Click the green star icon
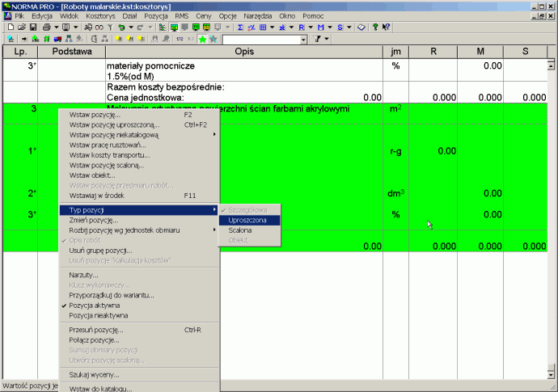This screenshot has height=392, width=558. pyautogui.click(x=202, y=39)
